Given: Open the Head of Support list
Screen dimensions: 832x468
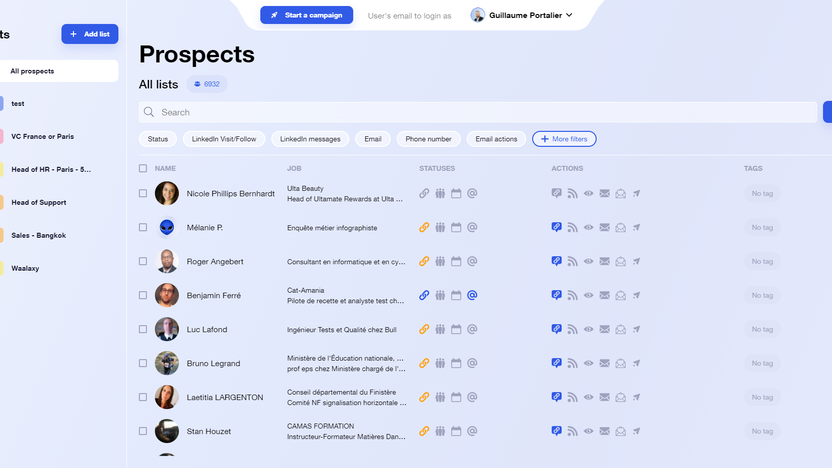Looking at the screenshot, I should pyautogui.click(x=39, y=202).
